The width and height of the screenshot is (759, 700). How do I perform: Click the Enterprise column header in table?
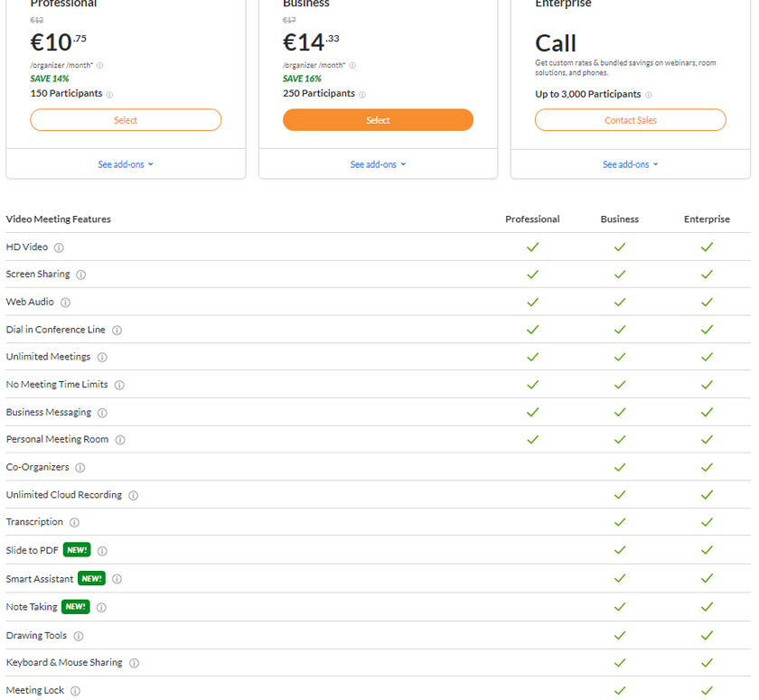(x=707, y=219)
